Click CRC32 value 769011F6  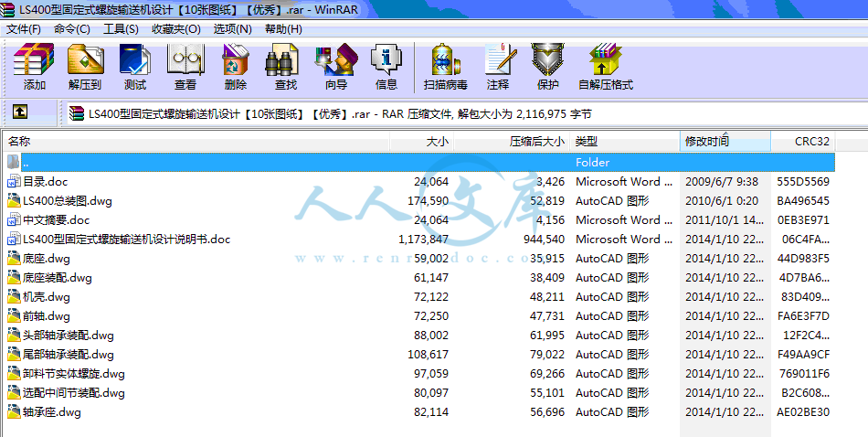pos(804,374)
